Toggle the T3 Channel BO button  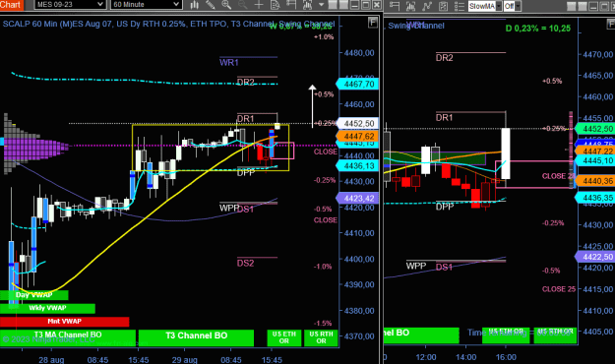(196, 337)
